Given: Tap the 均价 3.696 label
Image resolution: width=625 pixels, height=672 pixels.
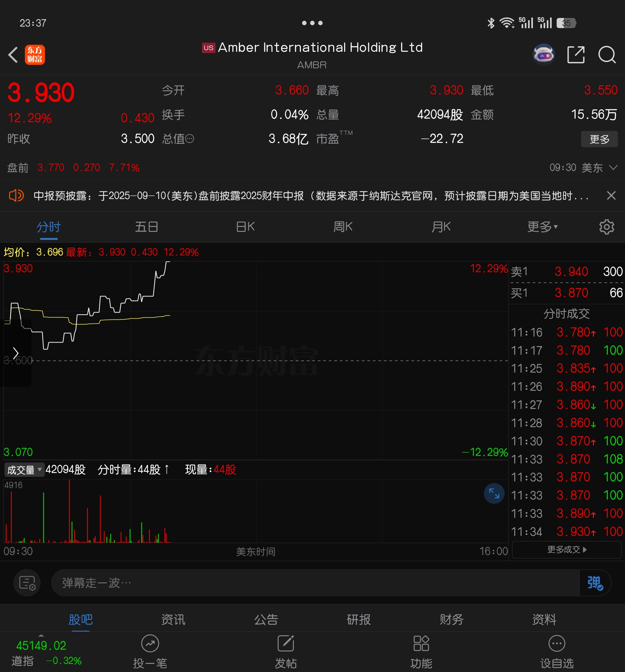Looking at the screenshot, I should click(x=34, y=252).
